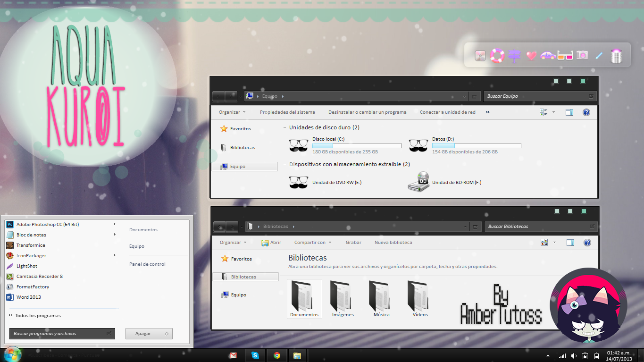Toggle preview pane in Bibliotecas window
Image resolution: width=644 pixels, height=362 pixels.
(x=570, y=243)
